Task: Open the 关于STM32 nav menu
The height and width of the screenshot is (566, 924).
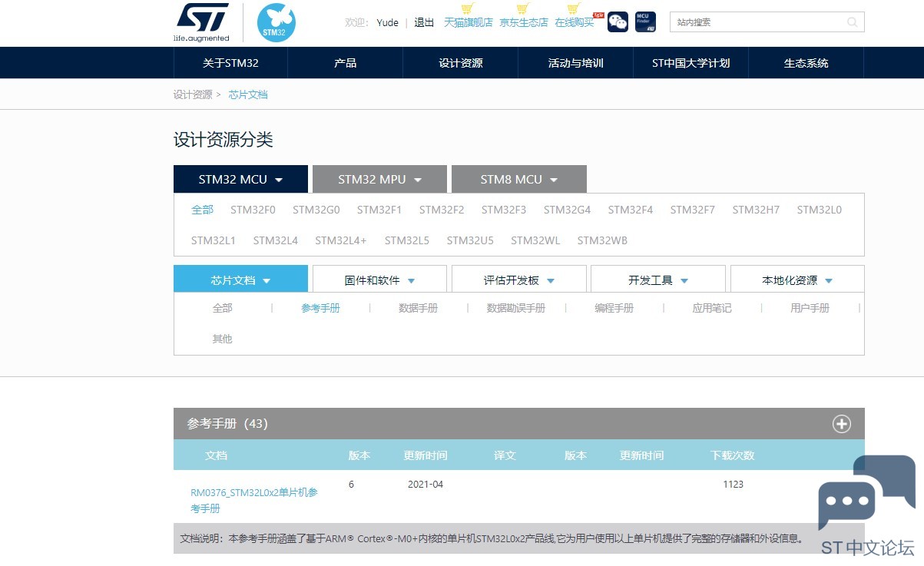Action: (230, 63)
